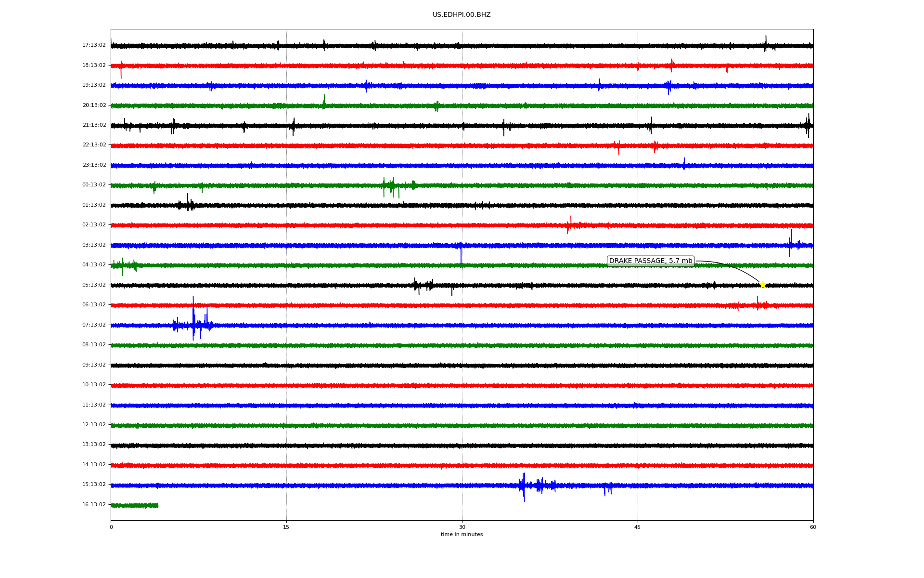Click the 14:13:02 time label

pyautogui.click(x=94, y=465)
